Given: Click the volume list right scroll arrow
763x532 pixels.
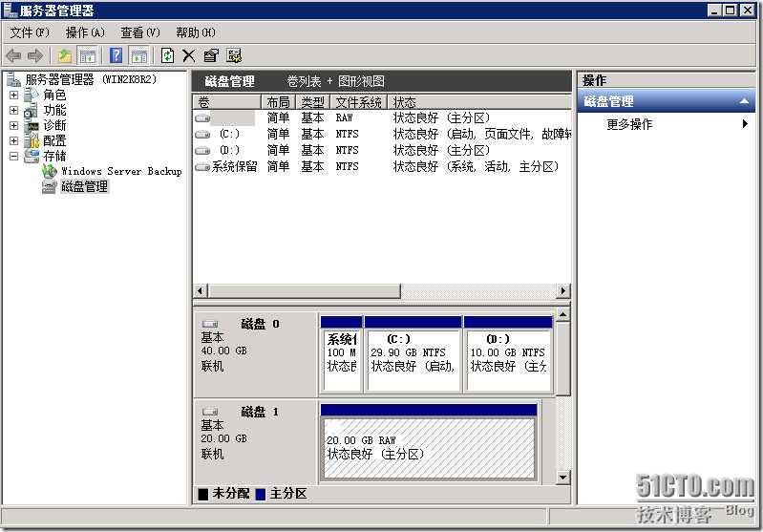Looking at the screenshot, I should 563,291.
